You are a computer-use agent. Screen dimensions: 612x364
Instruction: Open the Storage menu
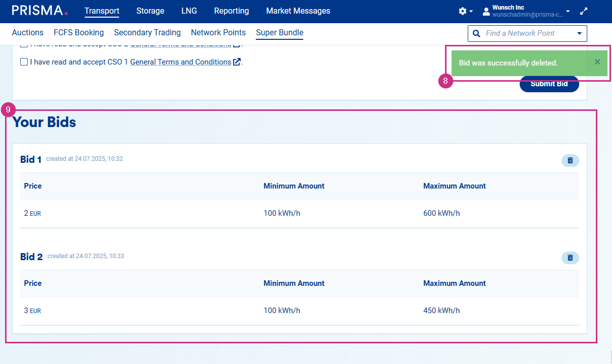pos(150,11)
